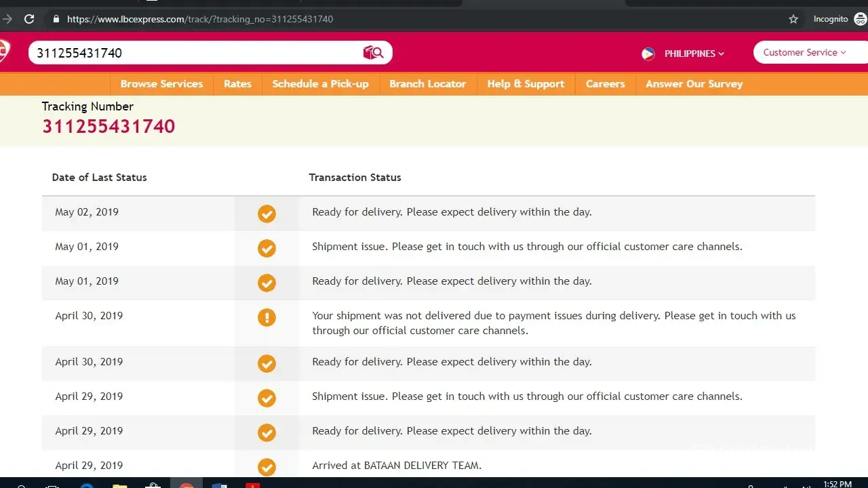Screen dimensions: 868x488
Task: Click the 1:52 PM taskbar clock
Action: pos(837,484)
